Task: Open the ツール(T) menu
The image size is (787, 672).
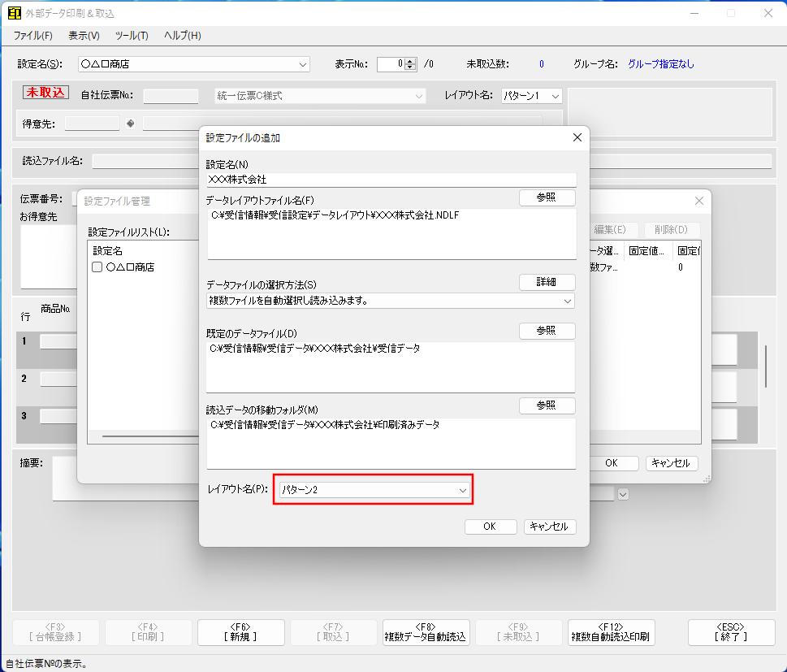Action: (132, 36)
